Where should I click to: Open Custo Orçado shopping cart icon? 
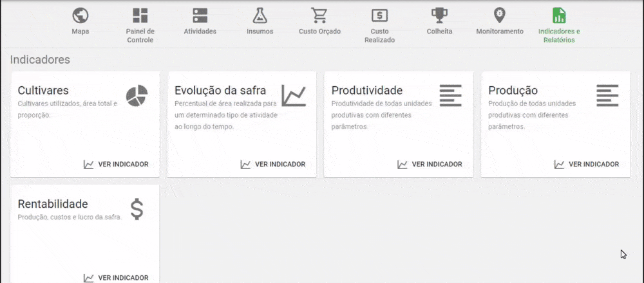[319, 15]
